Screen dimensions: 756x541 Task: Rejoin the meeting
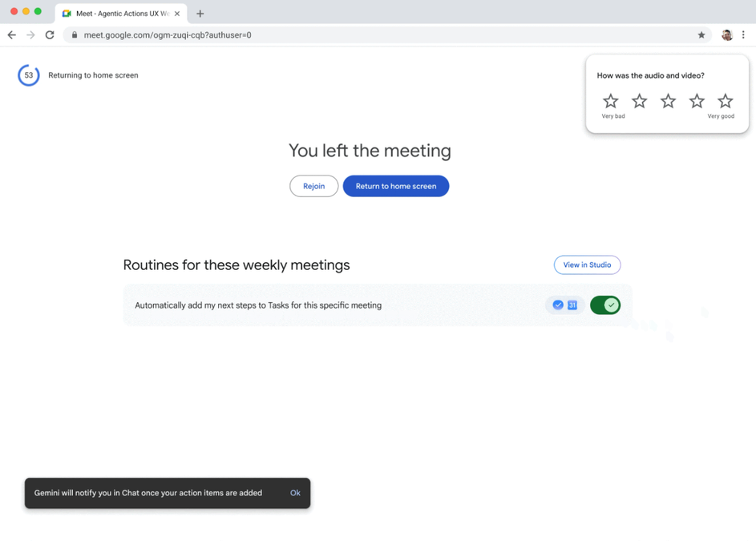pyautogui.click(x=314, y=186)
